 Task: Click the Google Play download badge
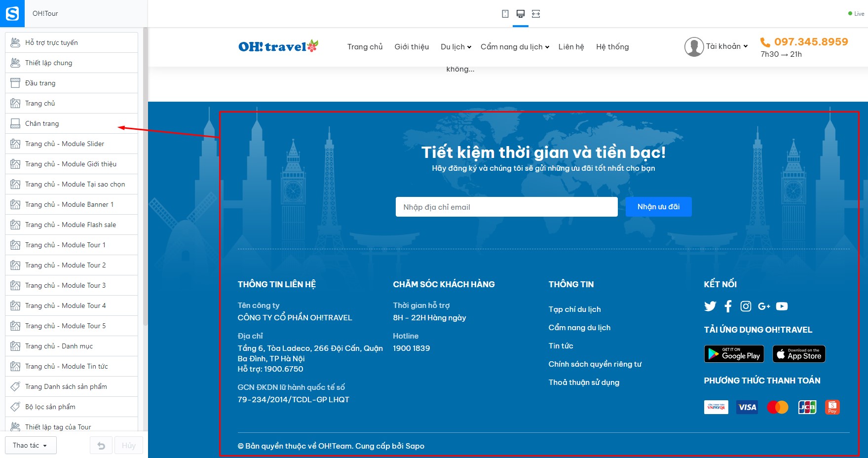click(x=734, y=354)
